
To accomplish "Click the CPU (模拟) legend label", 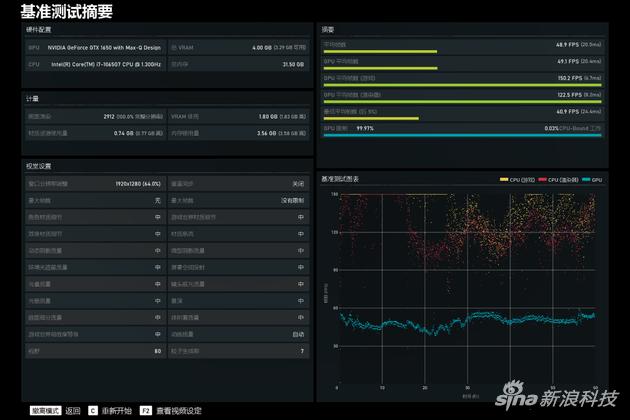I will (x=522, y=180).
